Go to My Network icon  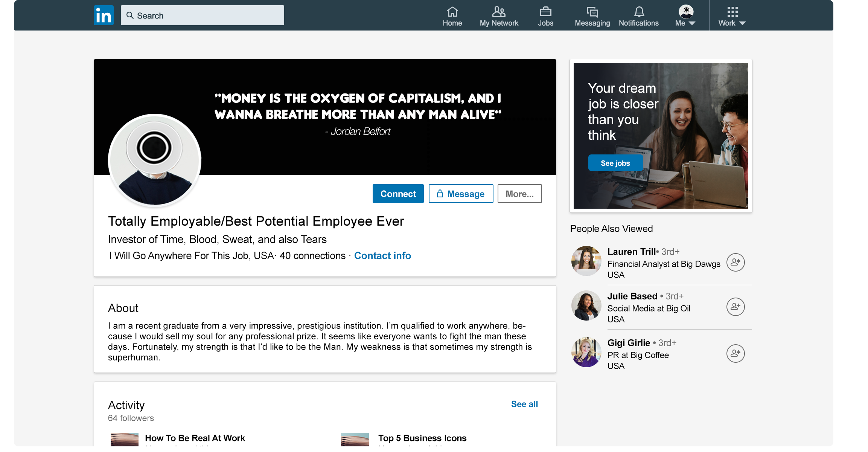(x=499, y=12)
